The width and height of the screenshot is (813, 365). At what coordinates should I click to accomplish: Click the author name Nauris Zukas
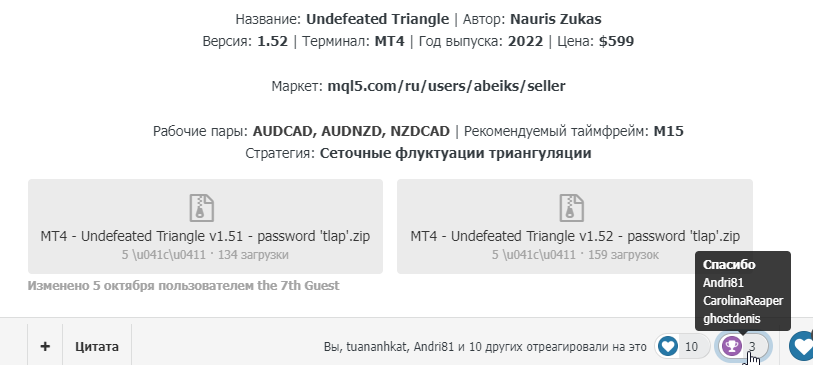[x=556, y=20]
